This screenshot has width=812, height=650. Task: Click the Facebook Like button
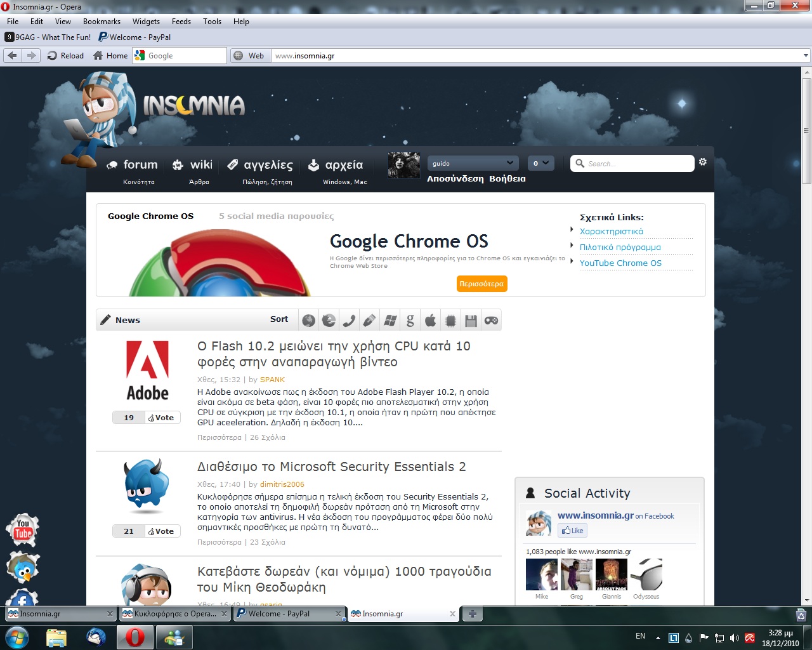(572, 531)
